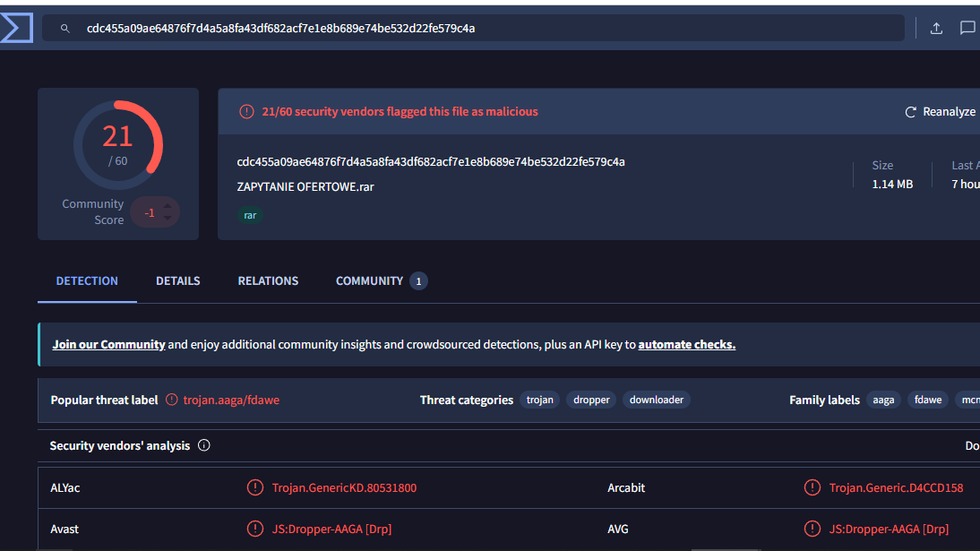Click the Arcabit detection warning icon
This screenshot has width=980, height=551.
coord(812,487)
